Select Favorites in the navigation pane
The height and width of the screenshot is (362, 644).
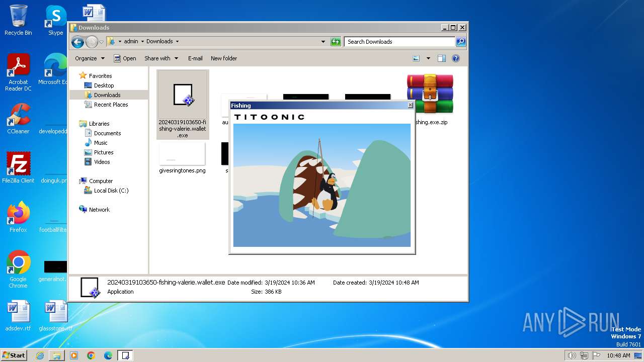(100, 76)
